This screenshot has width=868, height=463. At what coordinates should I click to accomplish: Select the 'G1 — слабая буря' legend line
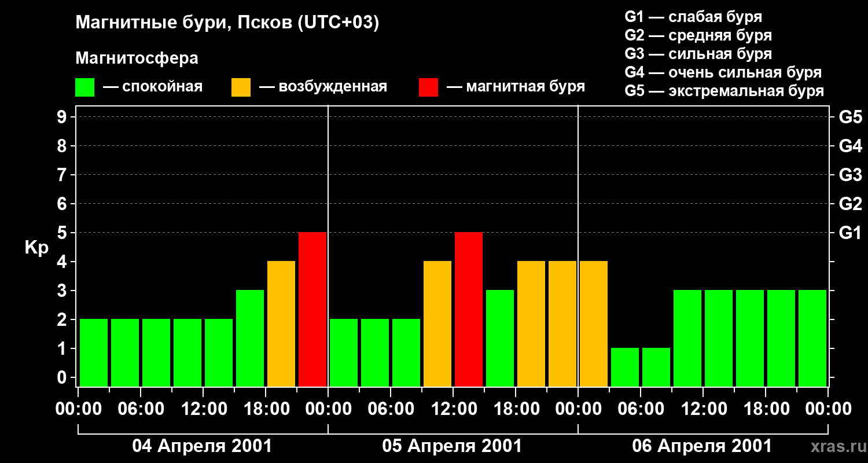[693, 16]
